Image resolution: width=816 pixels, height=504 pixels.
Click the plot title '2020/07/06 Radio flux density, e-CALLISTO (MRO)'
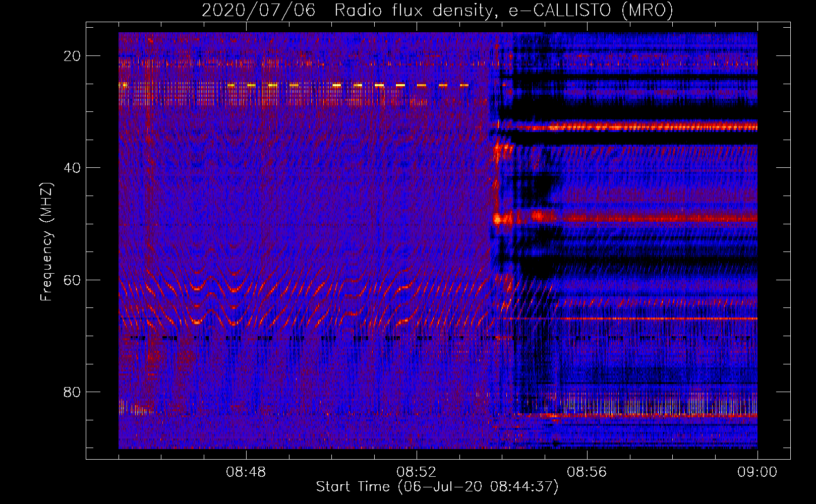point(437,10)
